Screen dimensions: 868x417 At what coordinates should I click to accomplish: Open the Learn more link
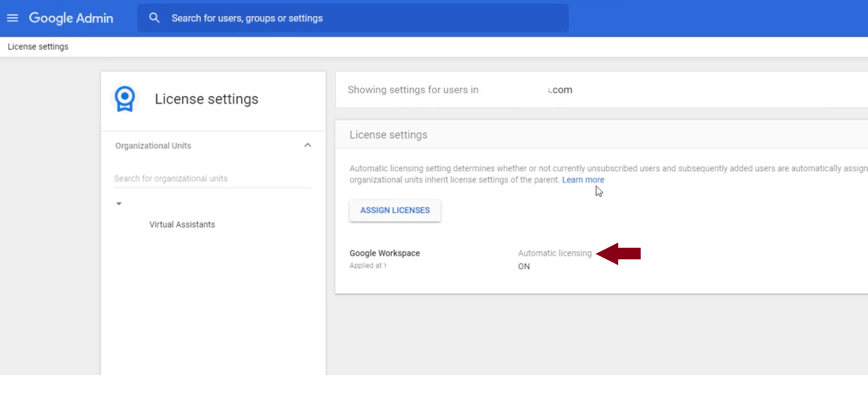click(583, 180)
